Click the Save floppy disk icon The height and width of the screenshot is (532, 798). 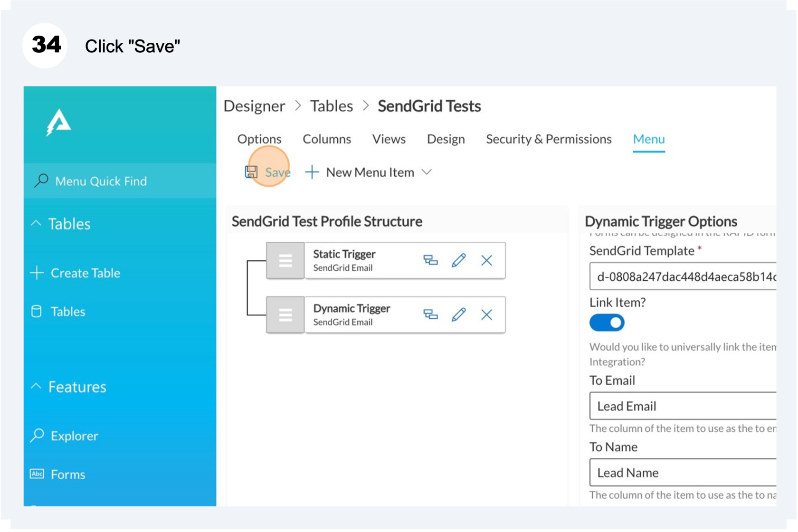tap(251, 172)
